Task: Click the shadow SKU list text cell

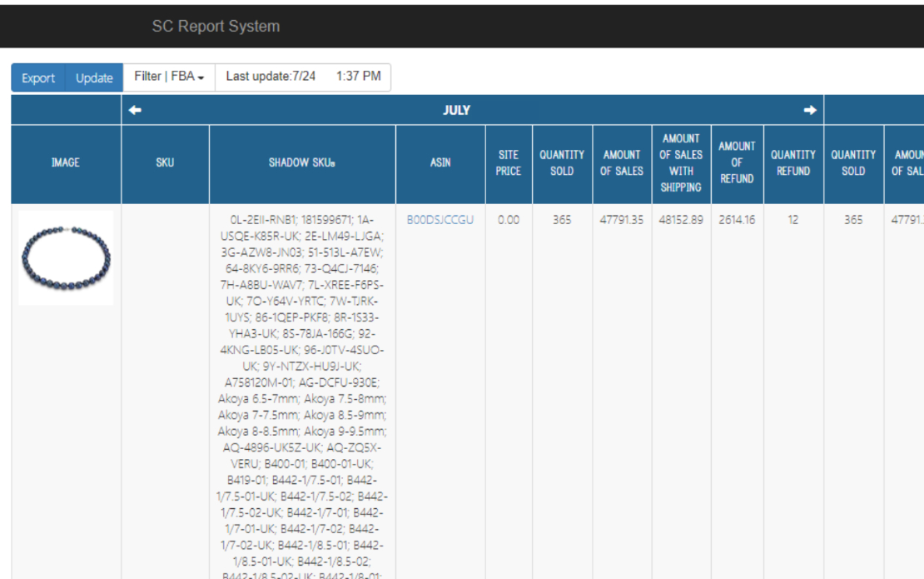Action: [302, 392]
